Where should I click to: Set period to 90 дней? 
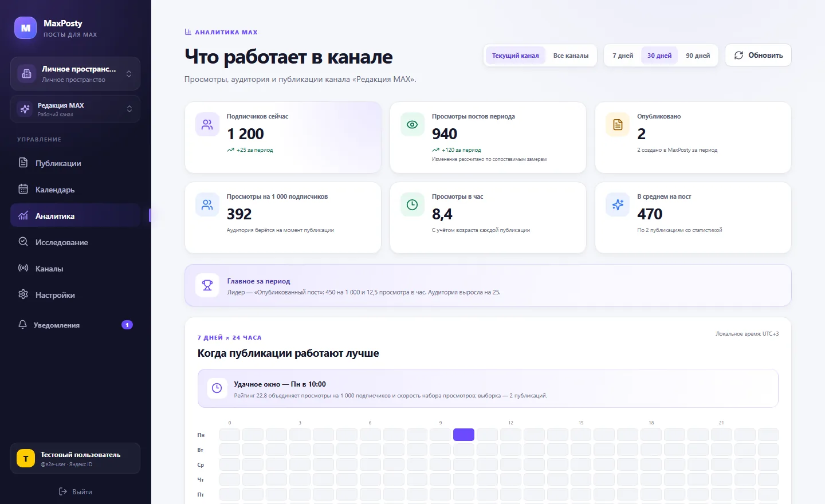click(698, 56)
